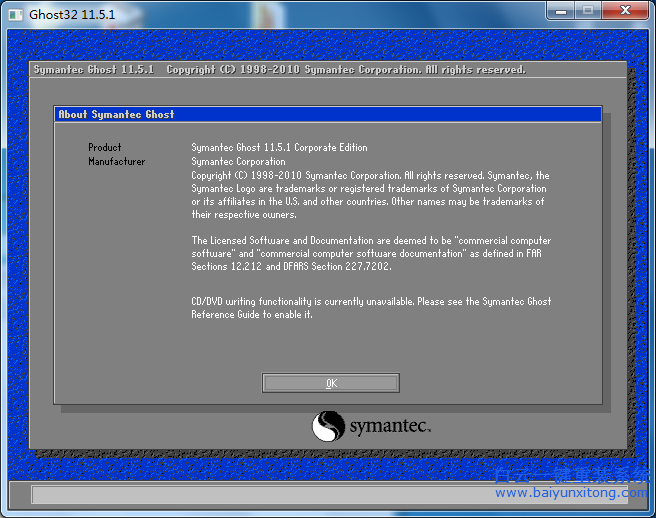Click the Symantec Corporation manufacturer value
The image size is (656, 518).
[x=238, y=162]
